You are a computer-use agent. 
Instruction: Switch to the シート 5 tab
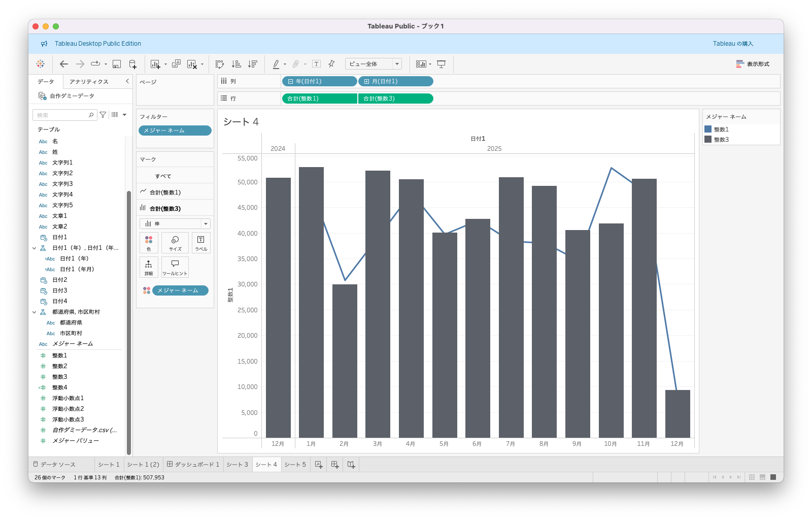295,465
